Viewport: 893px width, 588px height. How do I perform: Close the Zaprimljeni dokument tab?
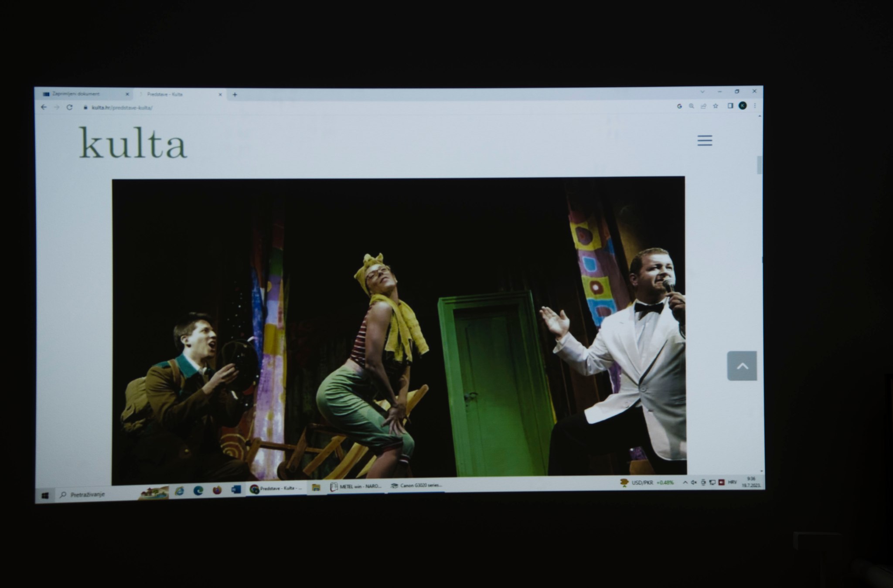tap(127, 94)
